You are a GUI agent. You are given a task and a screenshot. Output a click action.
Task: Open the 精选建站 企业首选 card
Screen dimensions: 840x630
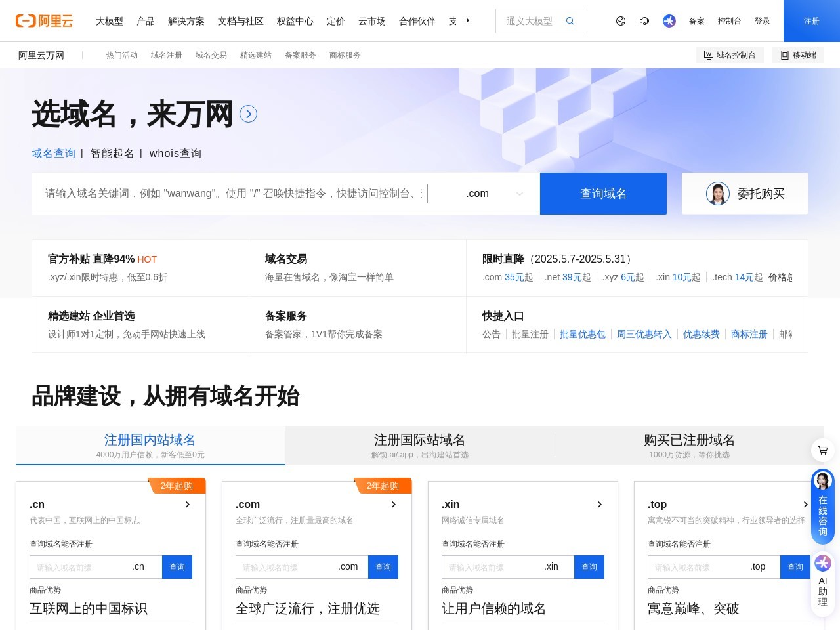click(140, 325)
